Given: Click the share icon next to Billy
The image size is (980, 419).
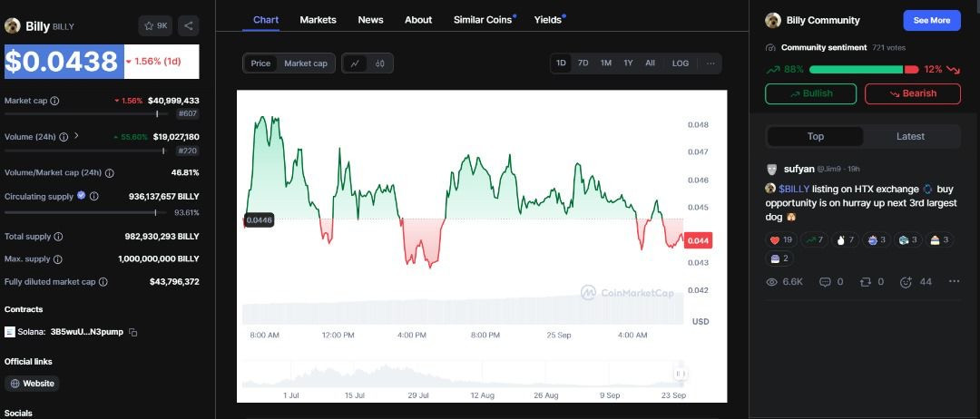Looking at the screenshot, I should point(189,25).
